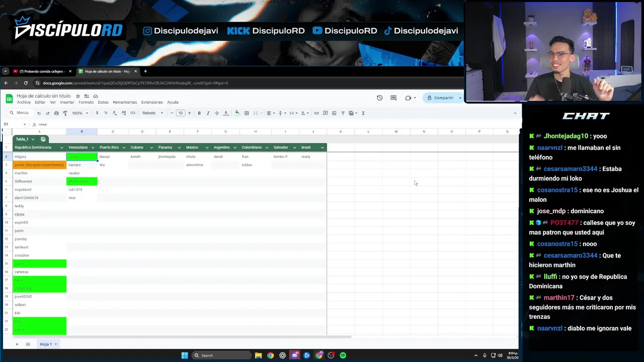
Task: Click the Undo arrow in the Sheets toolbar
Action: pyautogui.click(x=39, y=113)
